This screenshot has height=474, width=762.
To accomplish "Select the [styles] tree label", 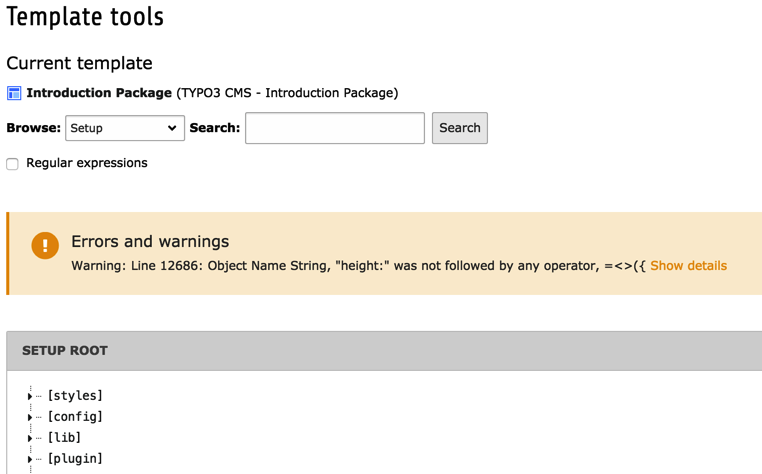I will click(75, 396).
